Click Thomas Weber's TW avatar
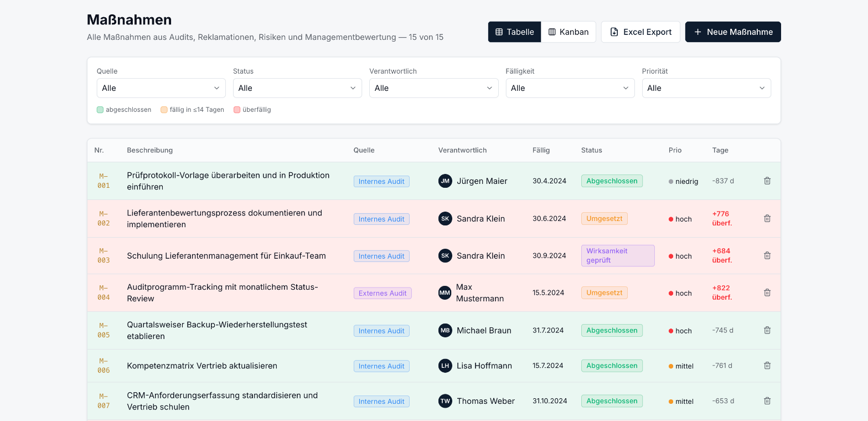868x421 pixels. pos(445,401)
